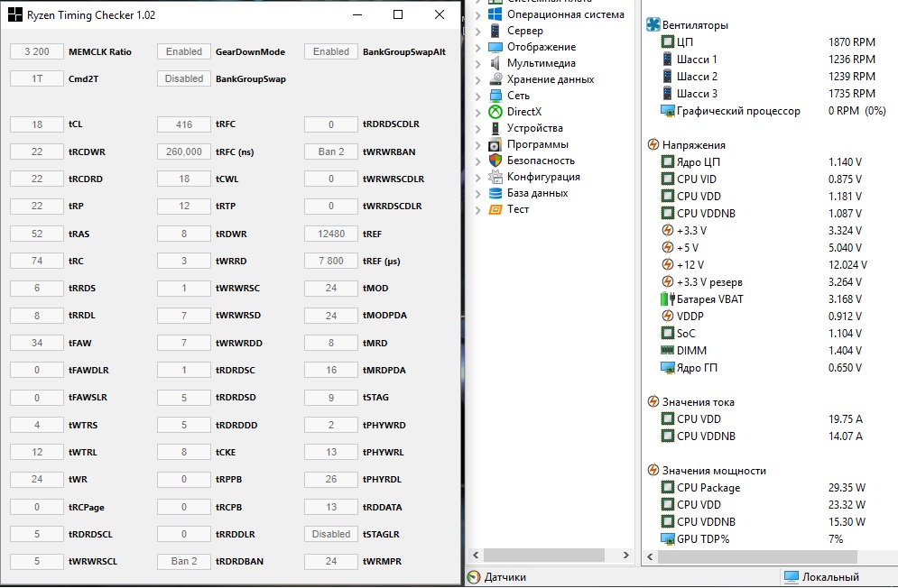898x588 pixels.
Task: Click the tREF value field 12480
Action: point(331,234)
